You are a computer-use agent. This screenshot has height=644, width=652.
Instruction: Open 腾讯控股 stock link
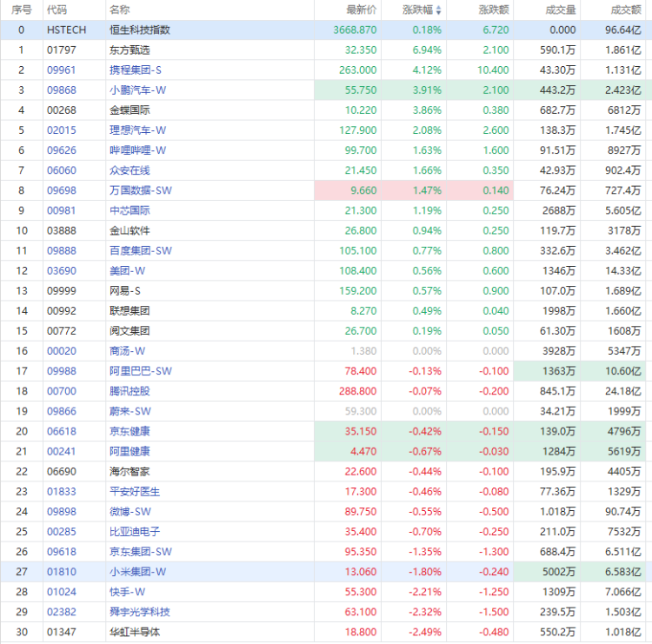tap(130, 391)
